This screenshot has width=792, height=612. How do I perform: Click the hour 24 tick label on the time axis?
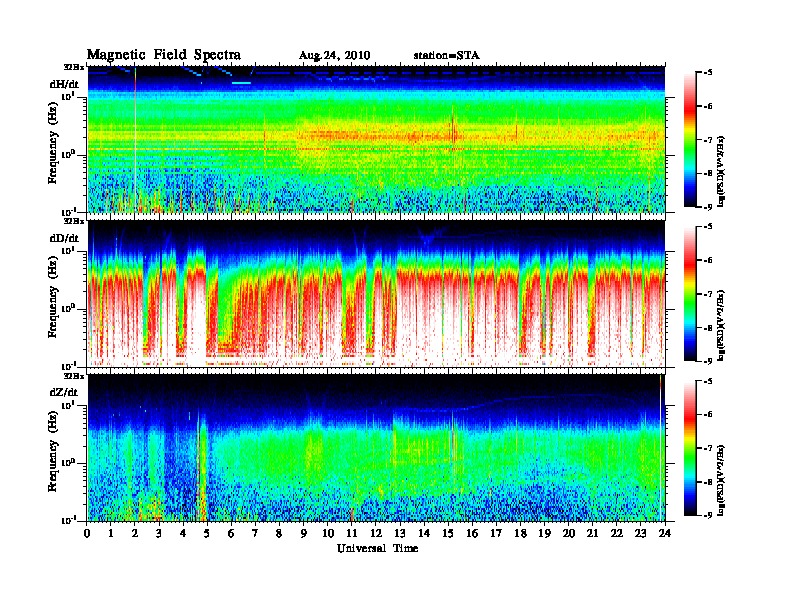coord(665,533)
